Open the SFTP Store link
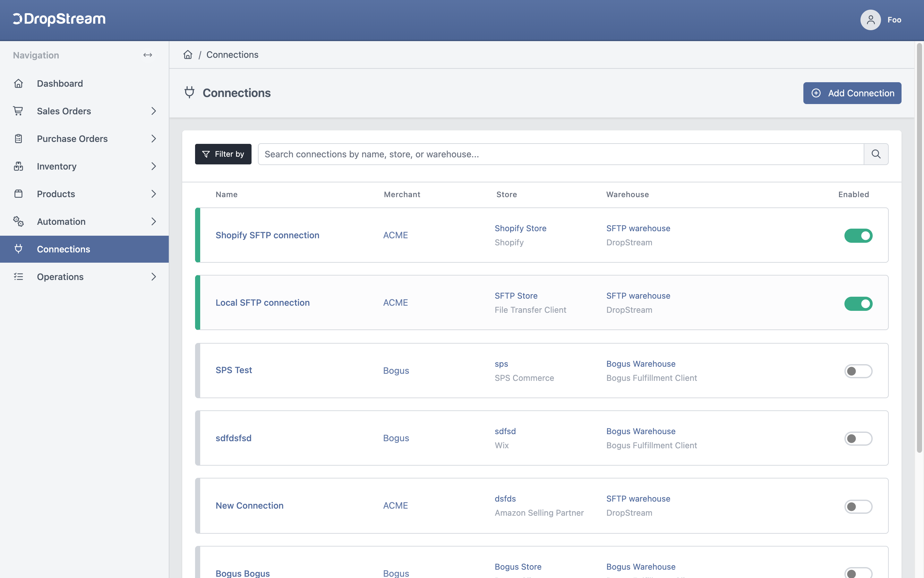This screenshot has height=578, width=924. click(516, 295)
